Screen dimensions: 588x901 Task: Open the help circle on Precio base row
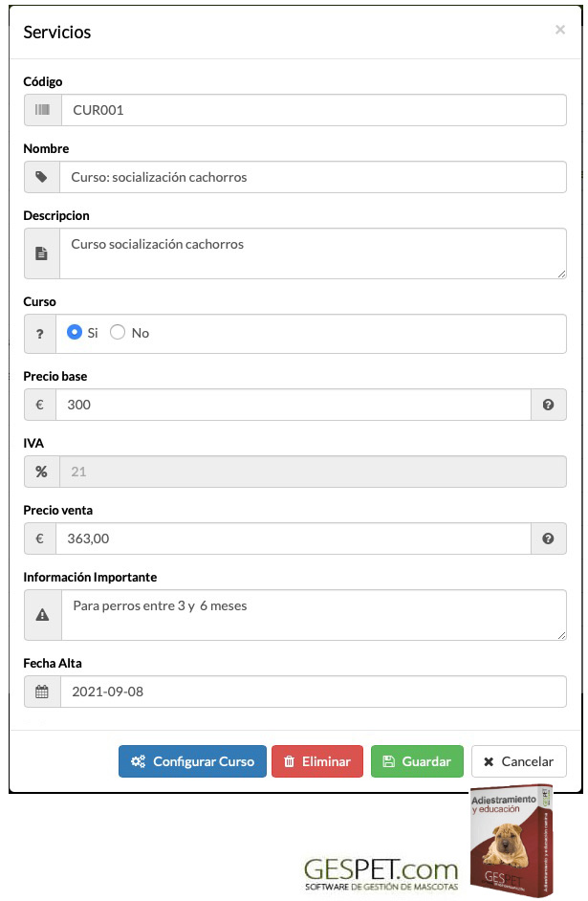pyautogui.click(x=548, y=405)
